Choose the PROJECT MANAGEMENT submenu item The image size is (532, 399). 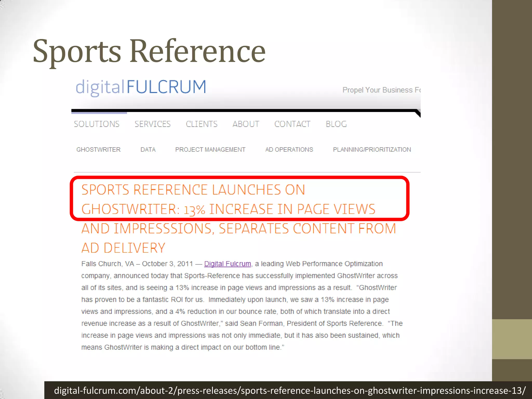(210, 150)
